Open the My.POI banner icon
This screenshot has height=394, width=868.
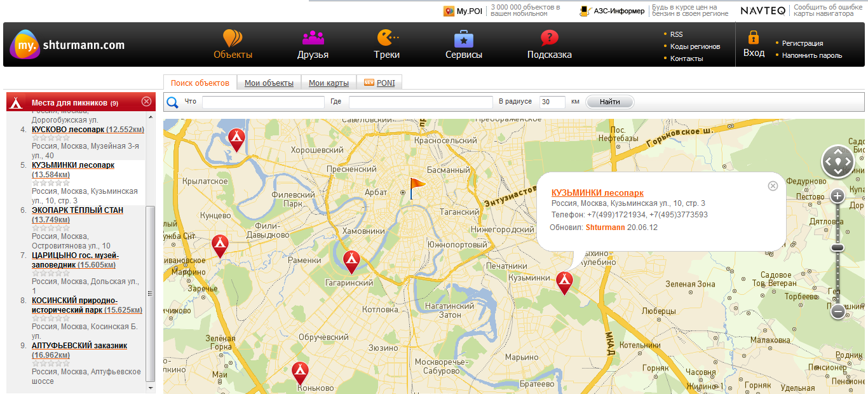coord(449,11)
